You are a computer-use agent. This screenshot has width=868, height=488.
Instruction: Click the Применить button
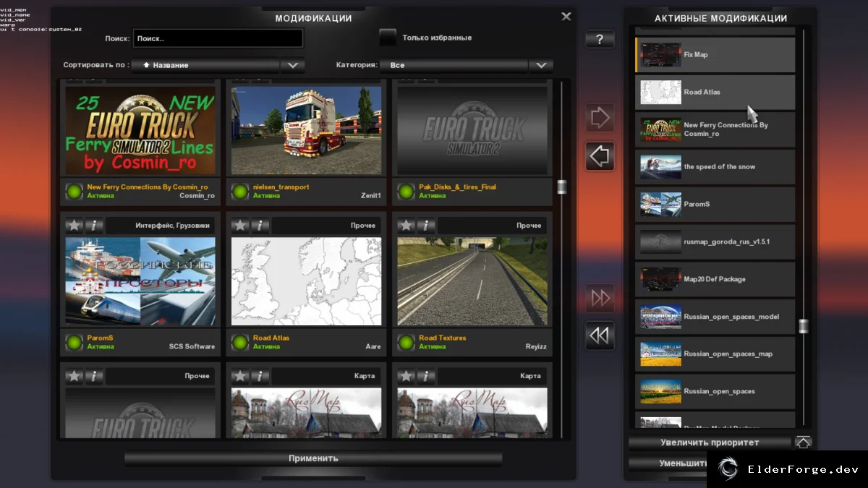click(x=313, y=458)
